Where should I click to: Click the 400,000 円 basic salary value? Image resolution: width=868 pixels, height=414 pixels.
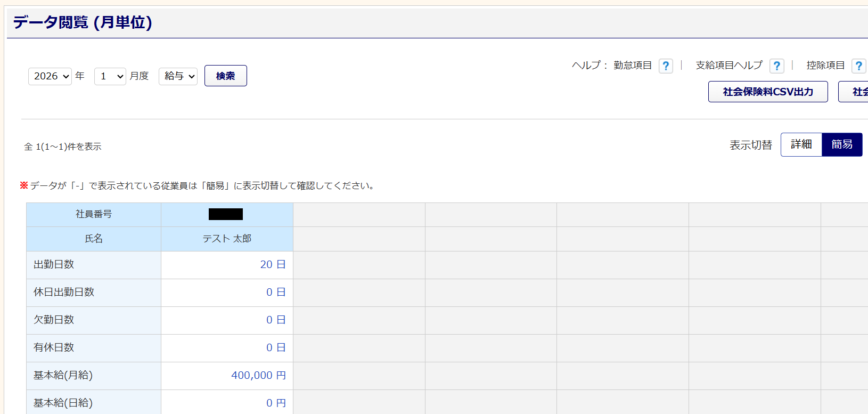click(258, 376)
